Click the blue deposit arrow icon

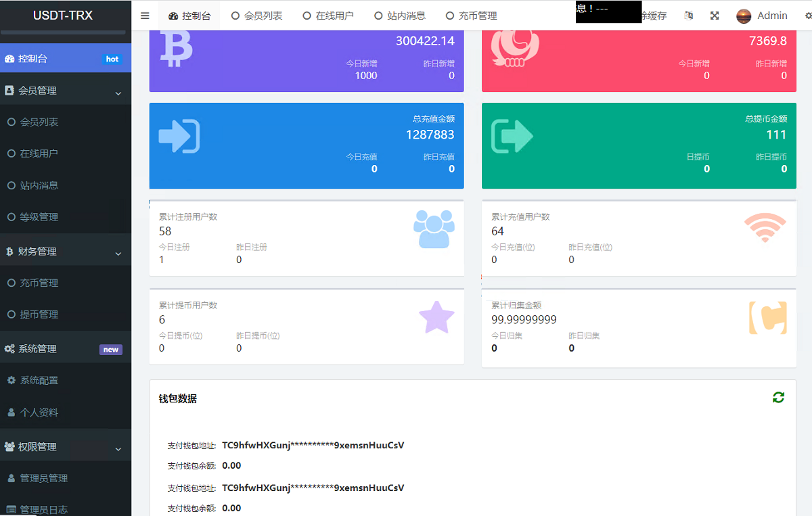[179, 136]
